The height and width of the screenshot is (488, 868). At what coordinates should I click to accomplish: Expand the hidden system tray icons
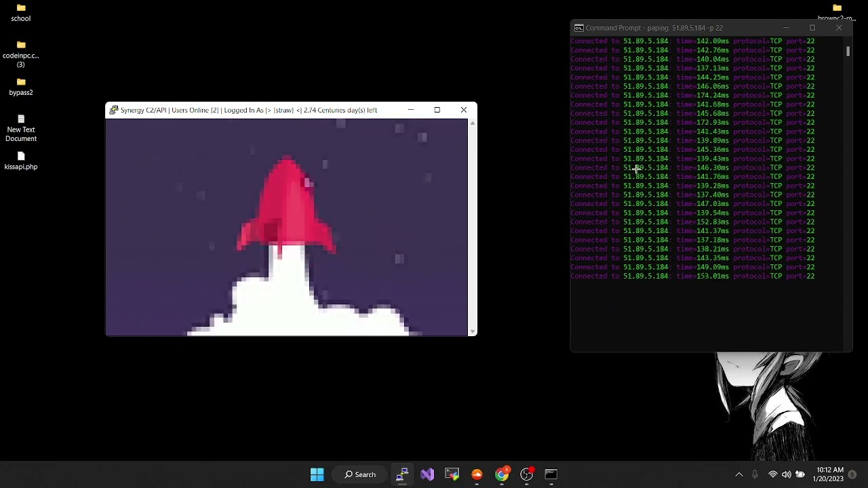click(739, 474)
